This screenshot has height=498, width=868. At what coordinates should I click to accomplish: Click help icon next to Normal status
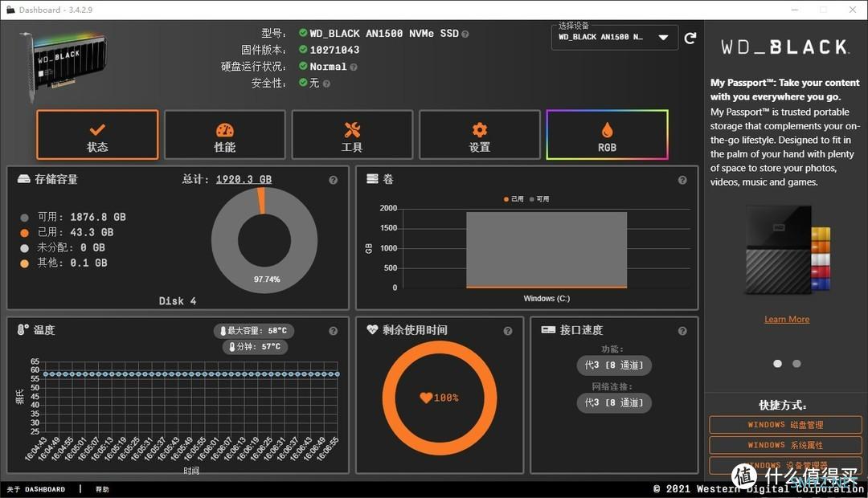353,67
